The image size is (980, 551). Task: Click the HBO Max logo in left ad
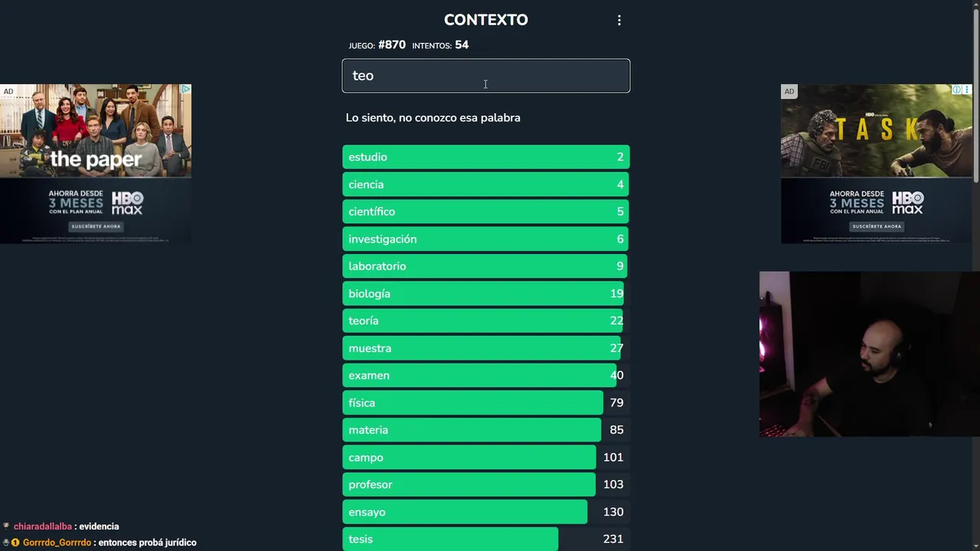click(x=127, y=203)
